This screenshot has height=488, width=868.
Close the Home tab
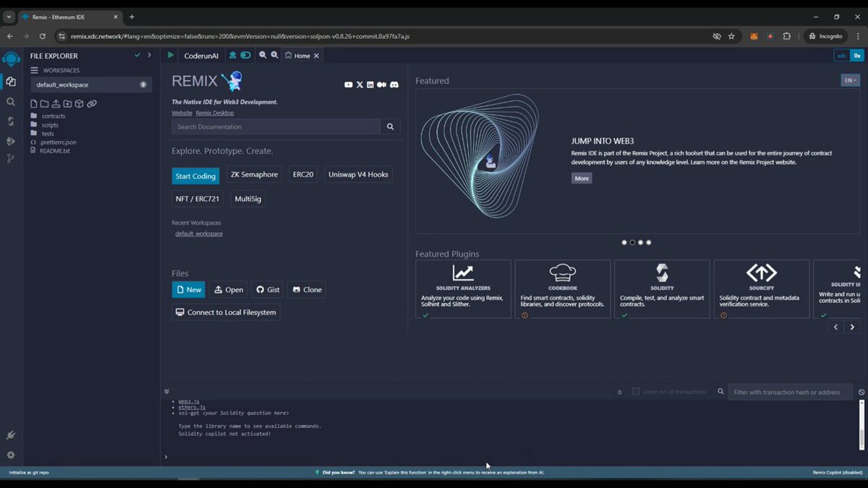[316, 56]
